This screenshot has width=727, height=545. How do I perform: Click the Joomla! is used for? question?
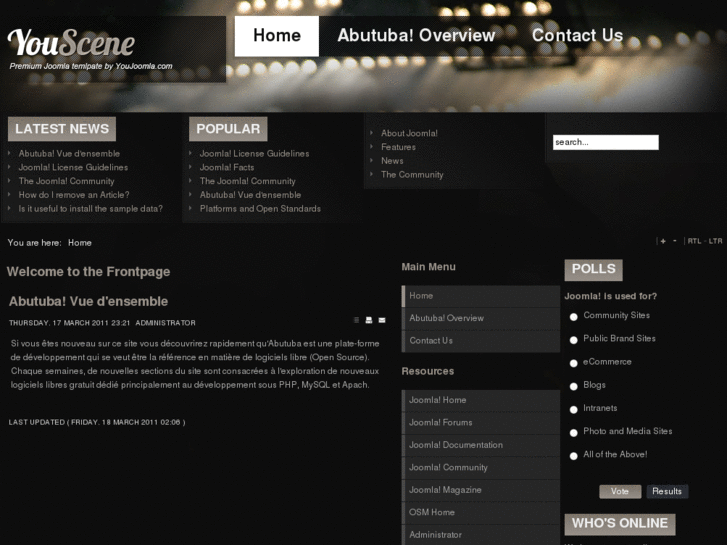click(x=611, y=296)
